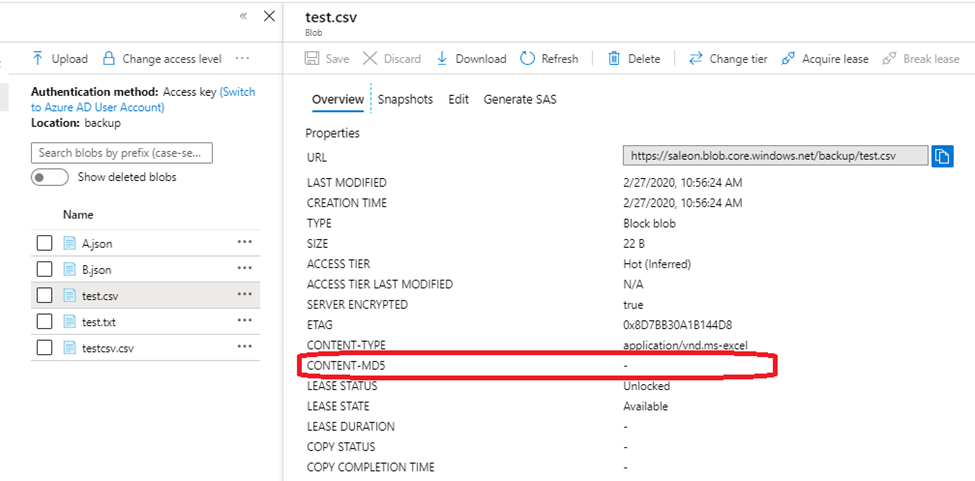Toggle Show deleted blobs switch

point(49,178)
